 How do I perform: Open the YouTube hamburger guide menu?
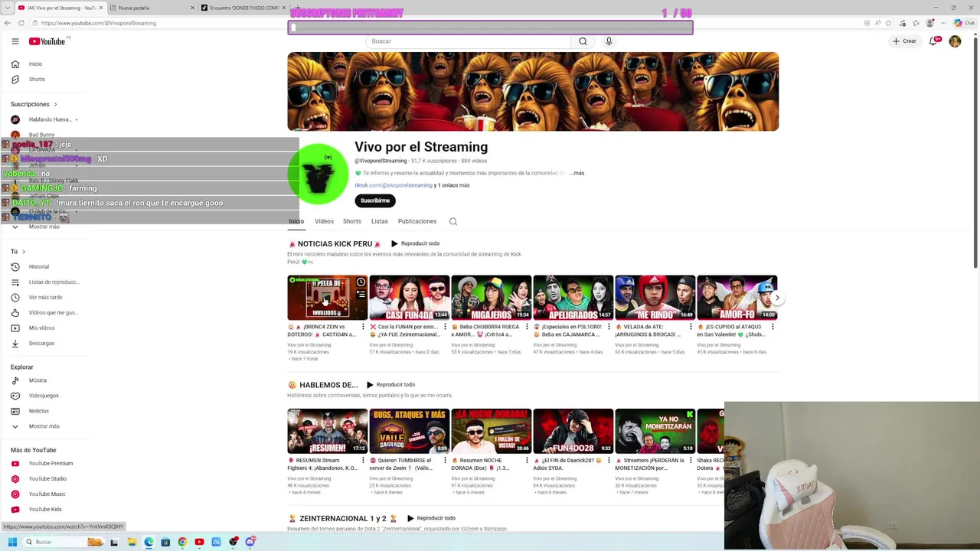pos(15,41)
